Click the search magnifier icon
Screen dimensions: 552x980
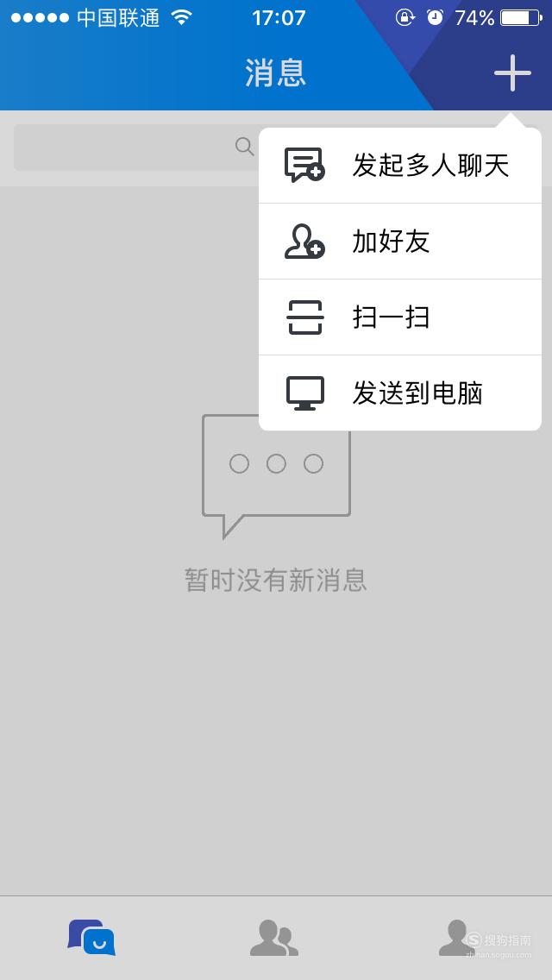pyautogui.click(x=244, y=147)
